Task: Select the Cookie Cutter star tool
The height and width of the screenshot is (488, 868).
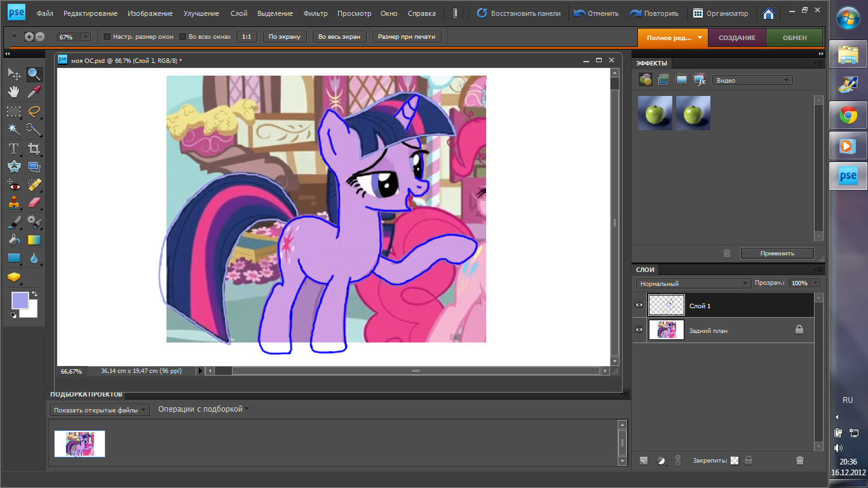Action: (x=14, y=166)
